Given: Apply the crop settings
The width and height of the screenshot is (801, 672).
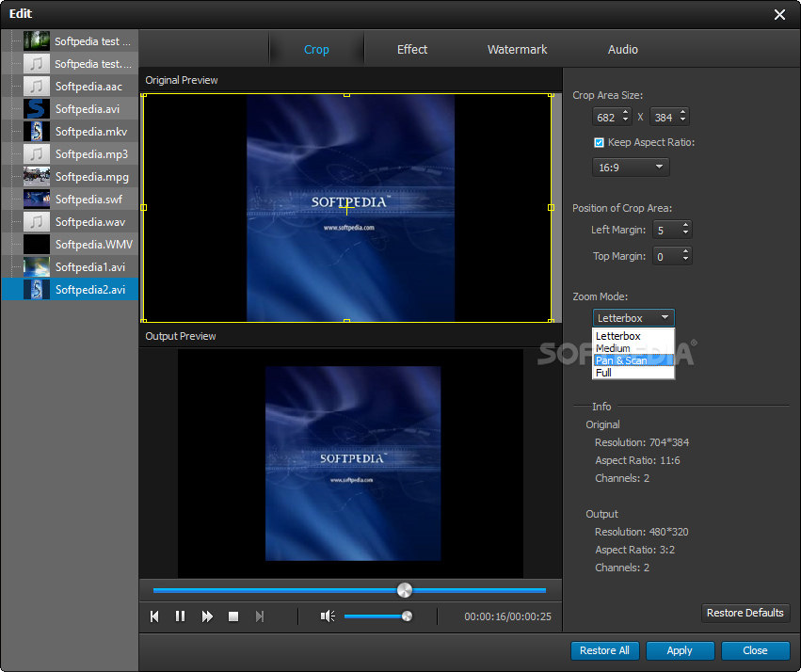Looking at the screenshot, I should (x=680, y=650).
